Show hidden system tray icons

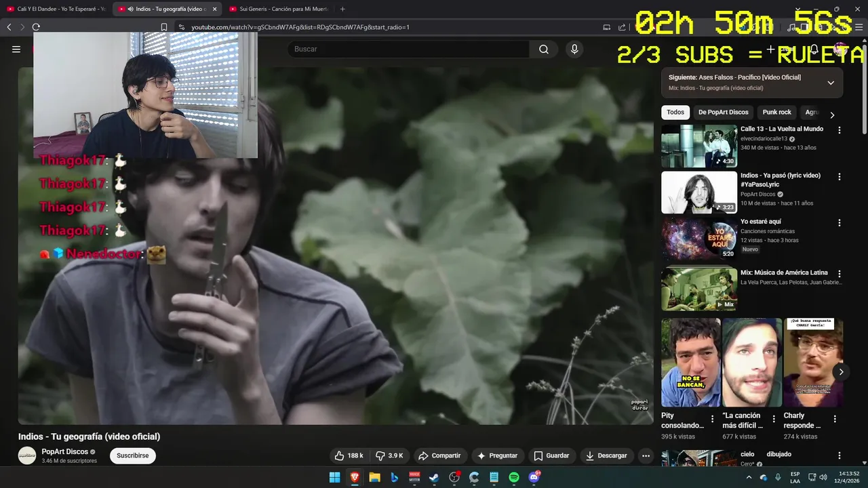(x=749, y=477)
